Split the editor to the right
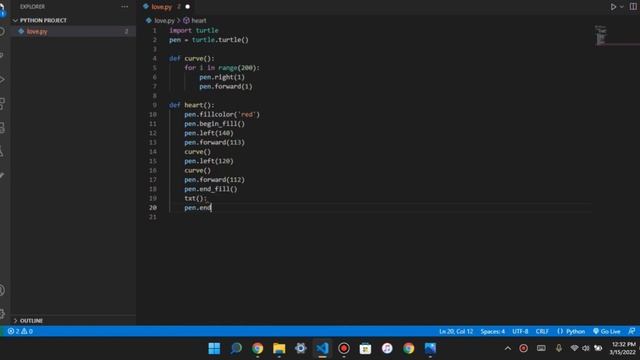Screen dimensions: 640x360 pyautogui.click(x=633, y=7)
